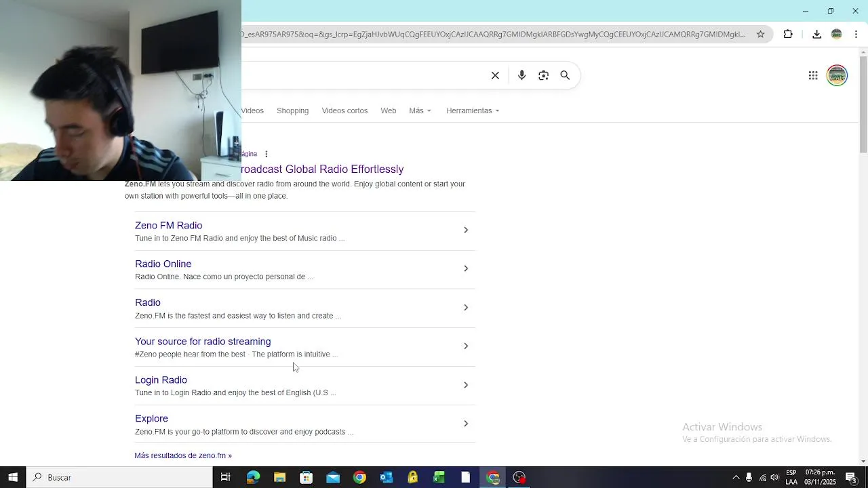The width and height of the screenshot is (868, 488).
Task: Click the Windows taskbar Buscar search box
Action: 119,477
